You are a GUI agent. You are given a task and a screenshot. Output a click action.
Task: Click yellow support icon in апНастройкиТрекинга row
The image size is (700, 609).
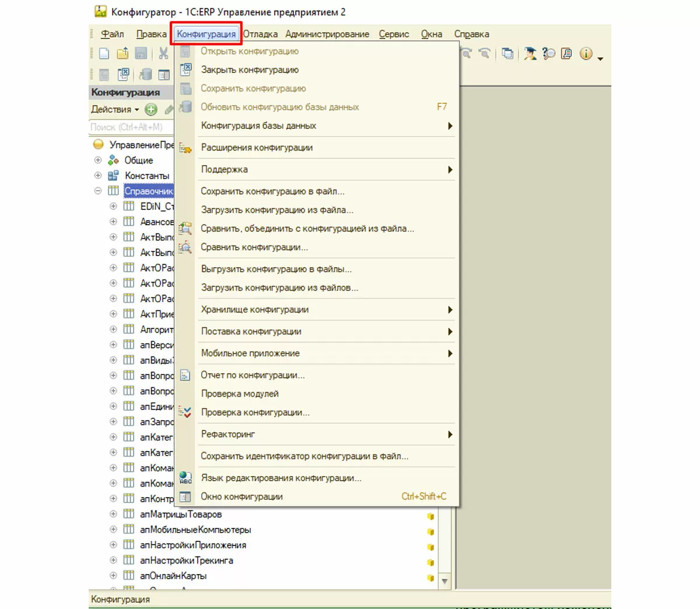tap(430, 562)
